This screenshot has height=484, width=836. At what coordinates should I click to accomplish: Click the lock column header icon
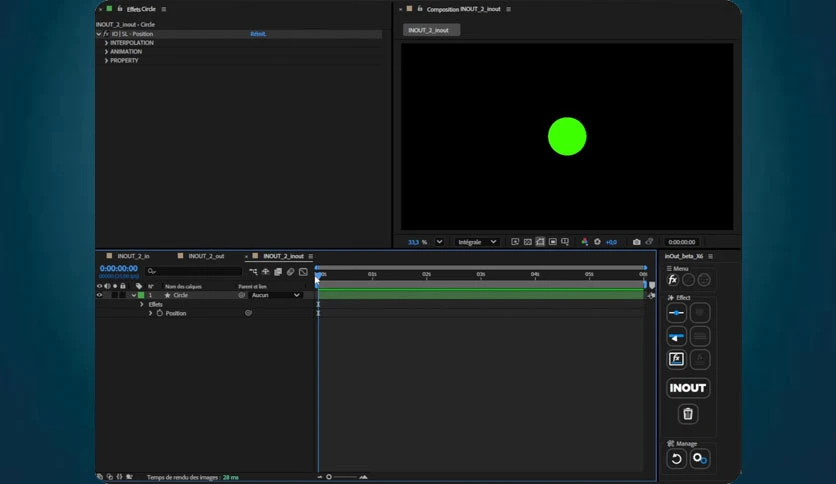123,286
